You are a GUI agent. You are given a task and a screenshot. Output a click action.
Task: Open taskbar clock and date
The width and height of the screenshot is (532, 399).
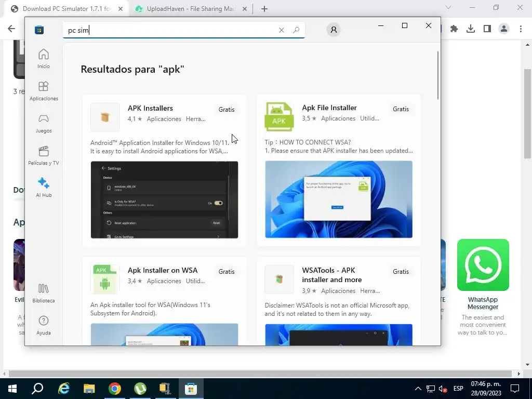click(x=486, y=389)
